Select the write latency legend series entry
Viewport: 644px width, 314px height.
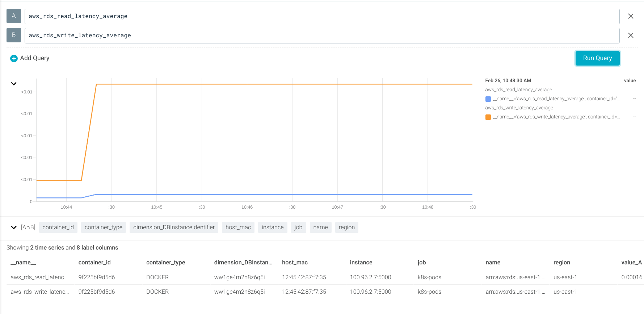556,117
